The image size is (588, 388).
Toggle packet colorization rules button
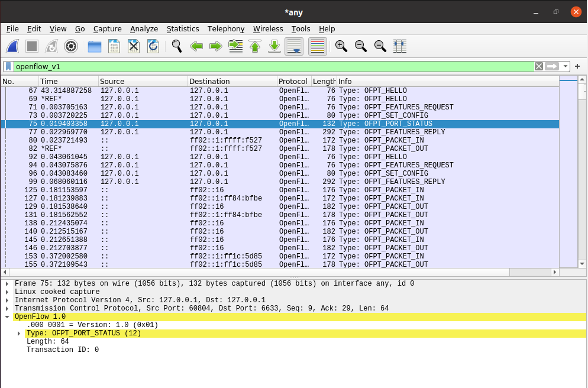click(318, 46)
